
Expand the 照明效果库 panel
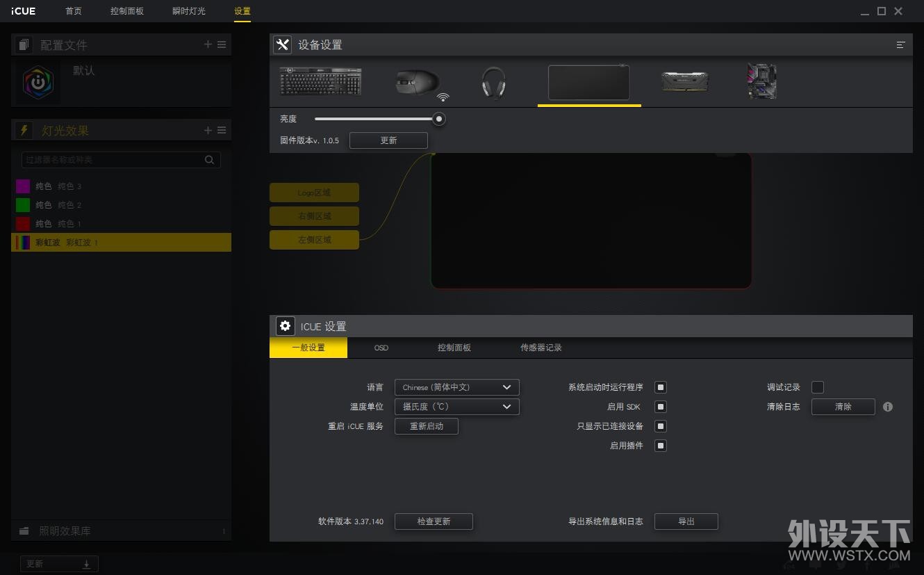(121, 531)
